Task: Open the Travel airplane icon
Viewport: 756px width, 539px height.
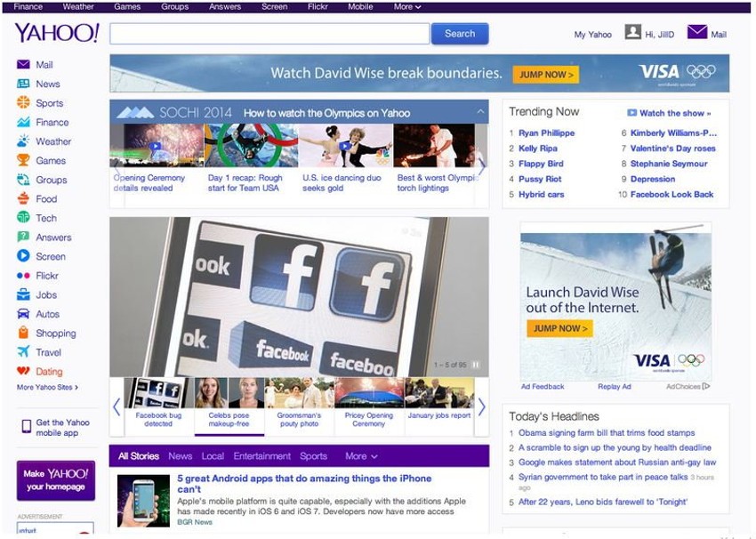Action: 23,352
